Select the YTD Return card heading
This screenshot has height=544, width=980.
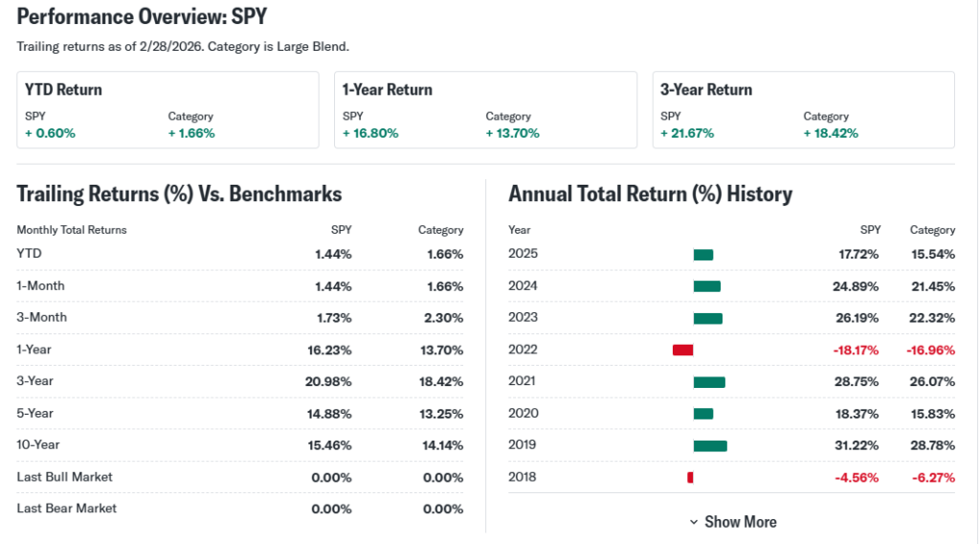pos(63,90)
